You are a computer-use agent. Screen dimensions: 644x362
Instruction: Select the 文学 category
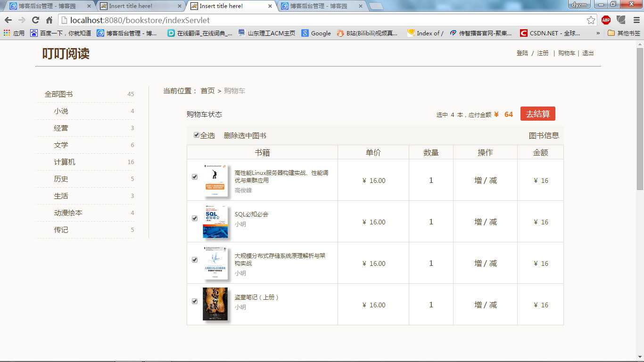[x=61, y=145]
